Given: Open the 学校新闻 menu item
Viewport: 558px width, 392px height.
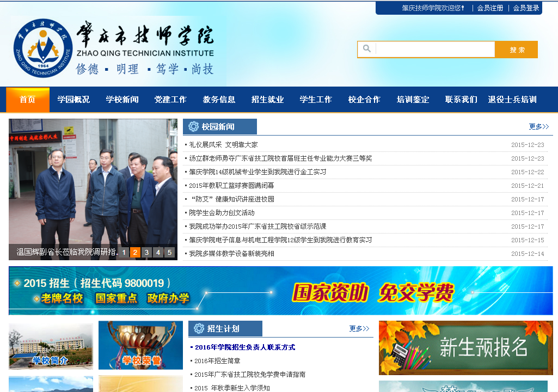Looking at the screenshot, I should pos(122,99).
